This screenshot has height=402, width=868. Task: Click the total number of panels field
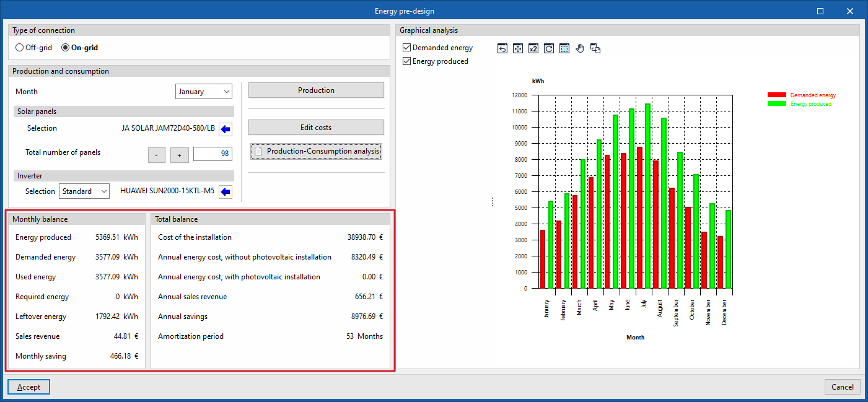coord(213,154)
